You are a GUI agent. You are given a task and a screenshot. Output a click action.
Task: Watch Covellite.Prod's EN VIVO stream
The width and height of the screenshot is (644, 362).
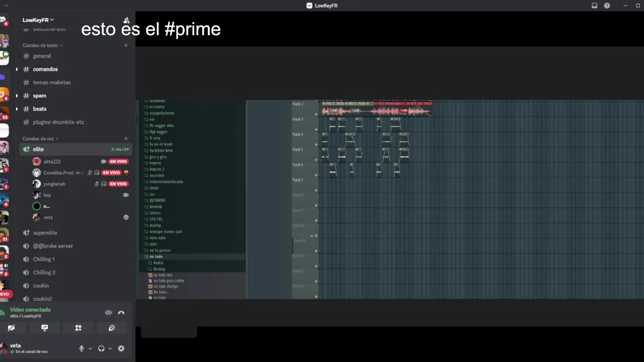click(112, 172)
